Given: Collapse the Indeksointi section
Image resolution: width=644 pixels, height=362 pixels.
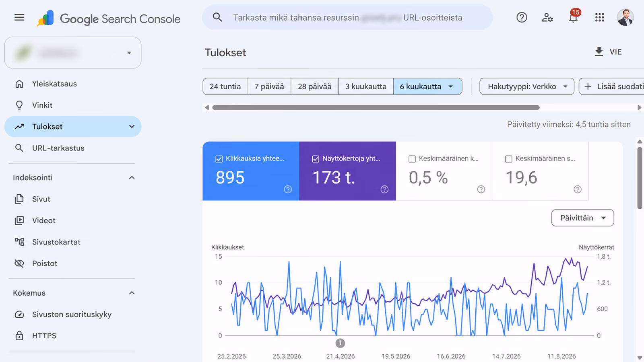Looking at the screenshot, I should coord(132,178).
